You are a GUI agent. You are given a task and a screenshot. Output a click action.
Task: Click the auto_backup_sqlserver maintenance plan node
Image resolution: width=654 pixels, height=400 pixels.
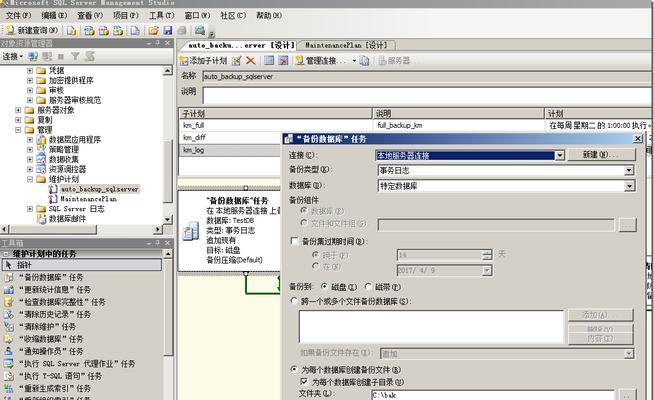coord(99,189)
